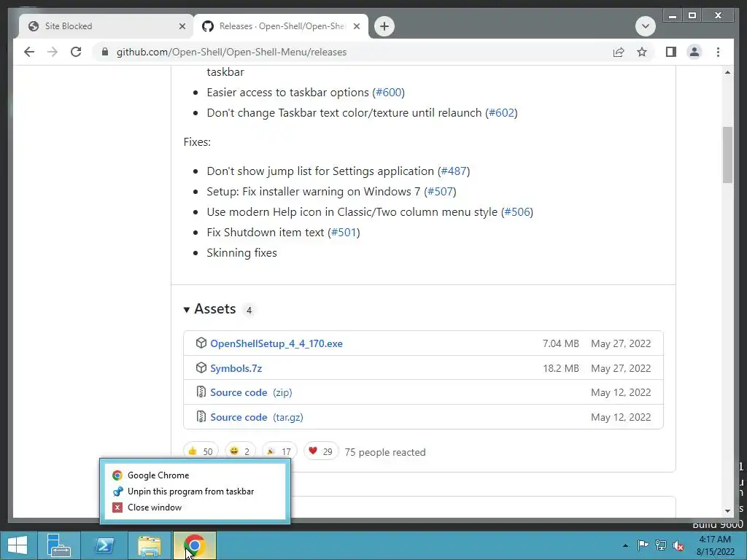Open a new tab with plus button
The image size is (747, 560).
pos(384,26)
